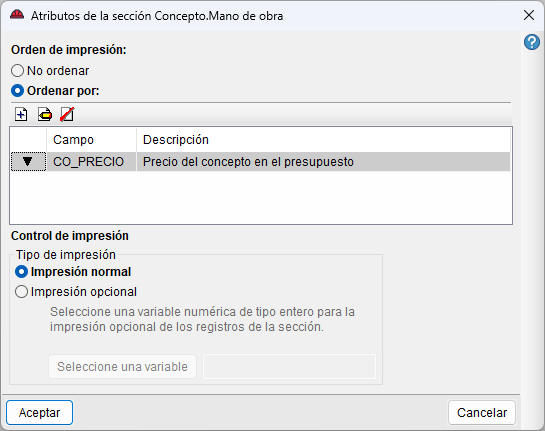Click the Campo column header
The width and height of the screenshot is (545, 431).
tap(91, 140)
